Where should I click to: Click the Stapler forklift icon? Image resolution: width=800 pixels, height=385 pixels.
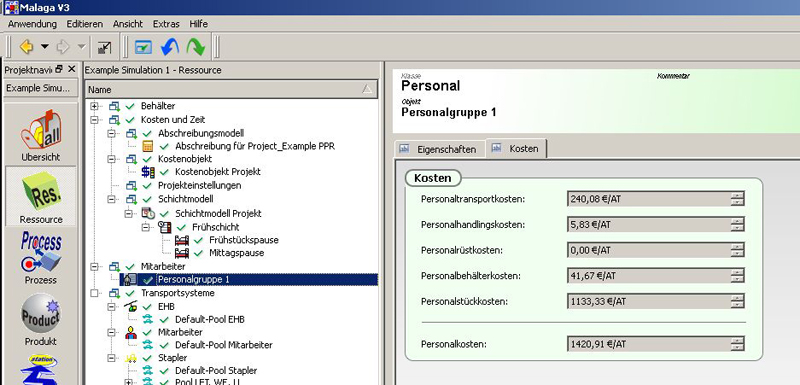pos(131,358)
